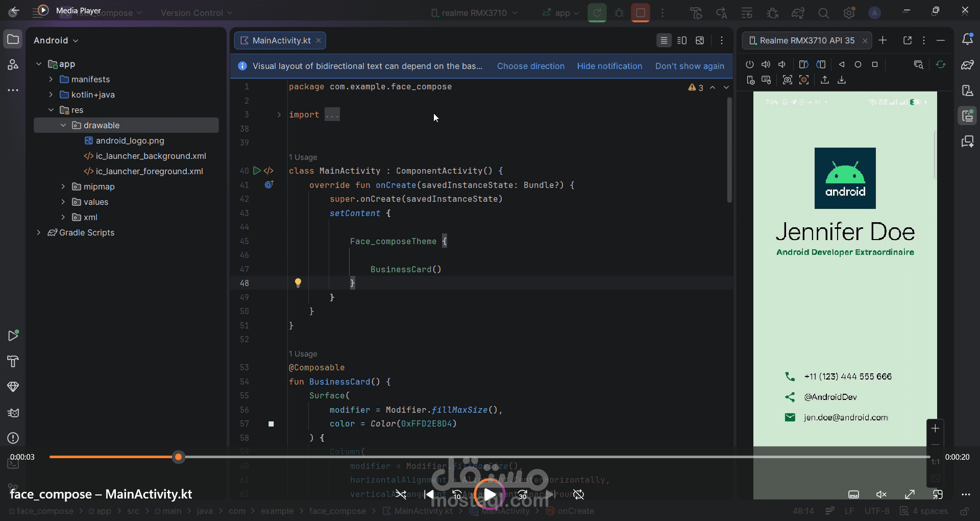The height and width of the screenshot is (521, 980).
Task: Expand Gradle Scripts node
Action: coord(39,232)
